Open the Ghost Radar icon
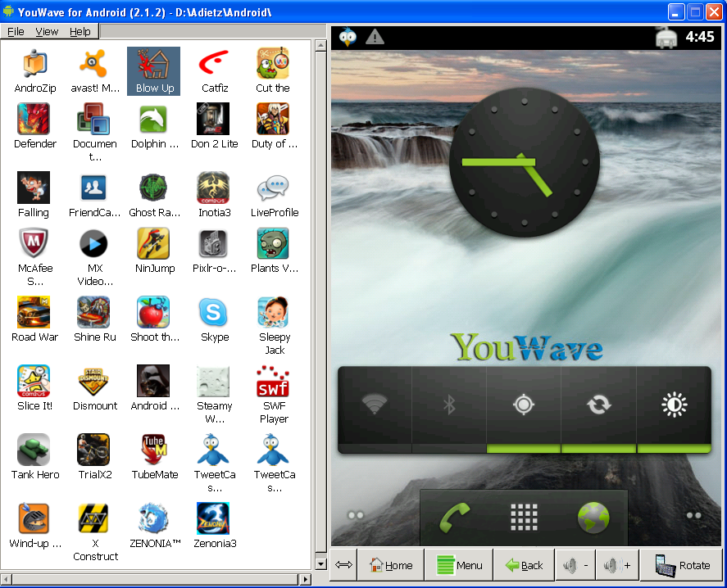Screen dimensions: 727x588 153,188
